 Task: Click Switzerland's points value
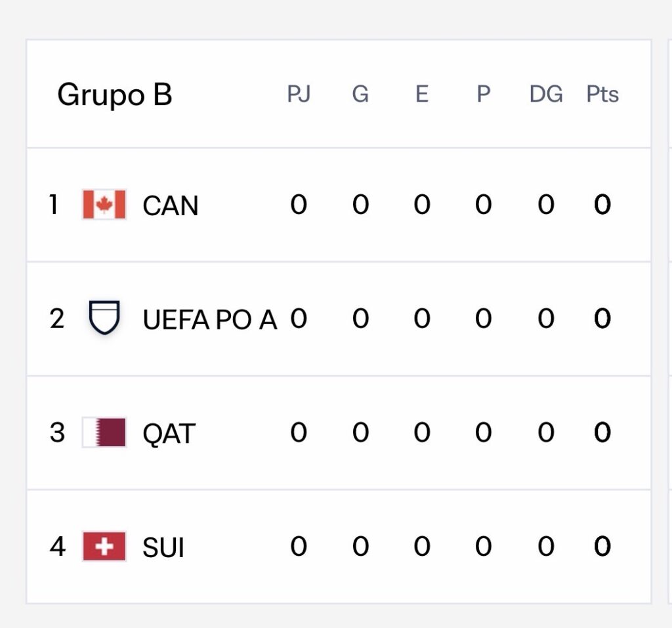click(x=602, y=547)
